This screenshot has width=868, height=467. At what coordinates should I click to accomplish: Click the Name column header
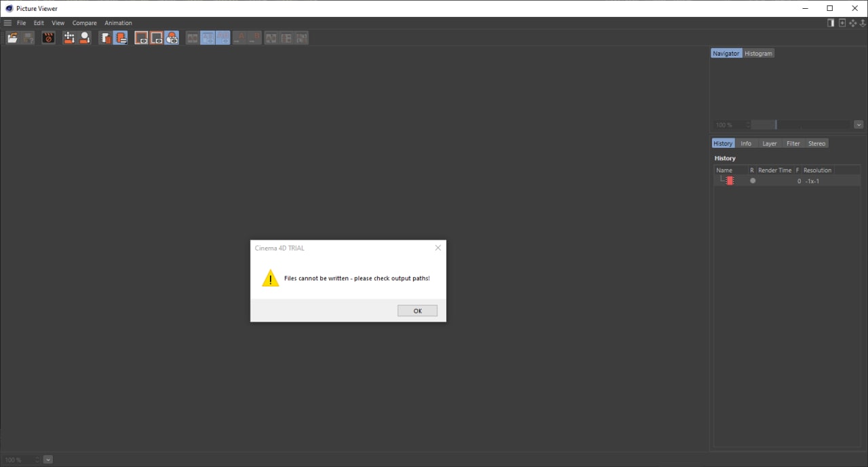click(x=731, y=170)
